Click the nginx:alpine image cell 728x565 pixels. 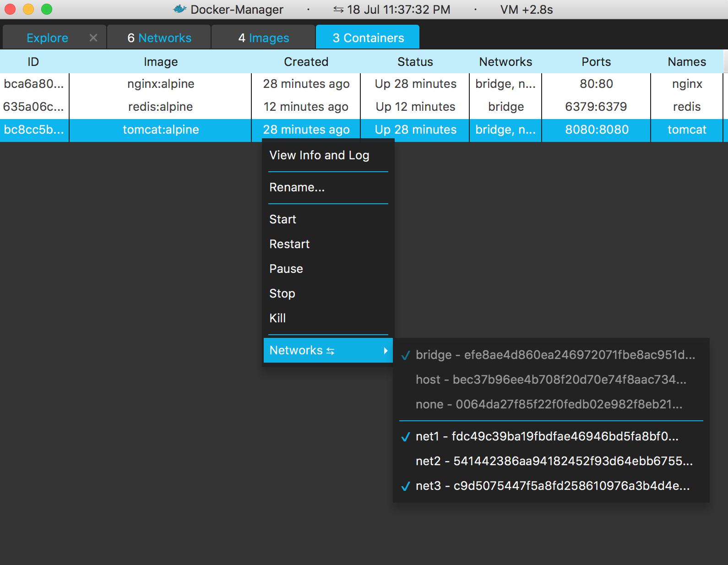(160, 84)
